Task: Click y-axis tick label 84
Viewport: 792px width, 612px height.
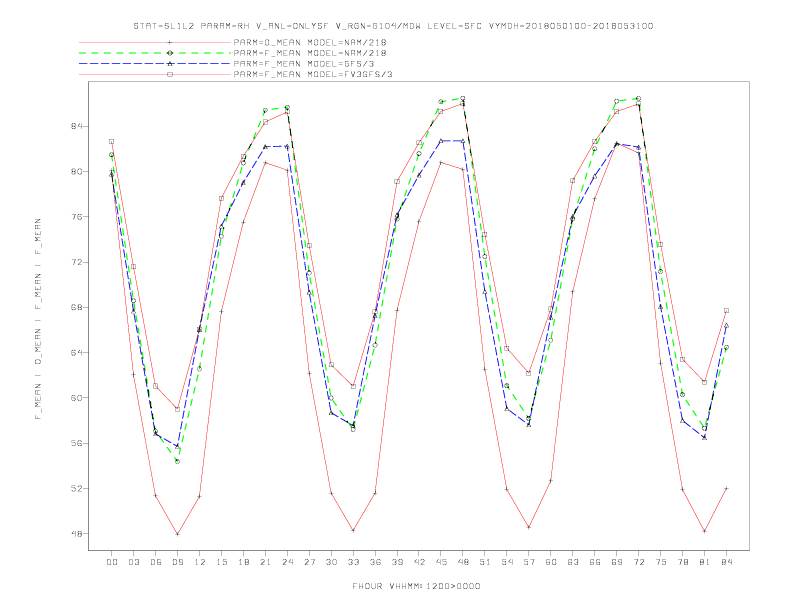Action: [76, 126]
